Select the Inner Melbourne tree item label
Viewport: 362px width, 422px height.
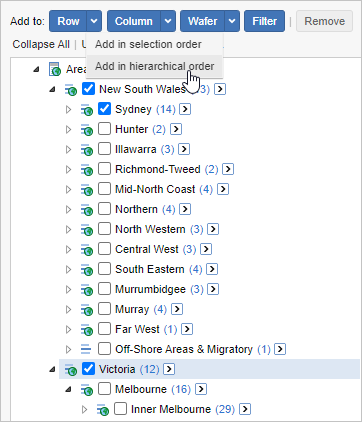[171, 409]
